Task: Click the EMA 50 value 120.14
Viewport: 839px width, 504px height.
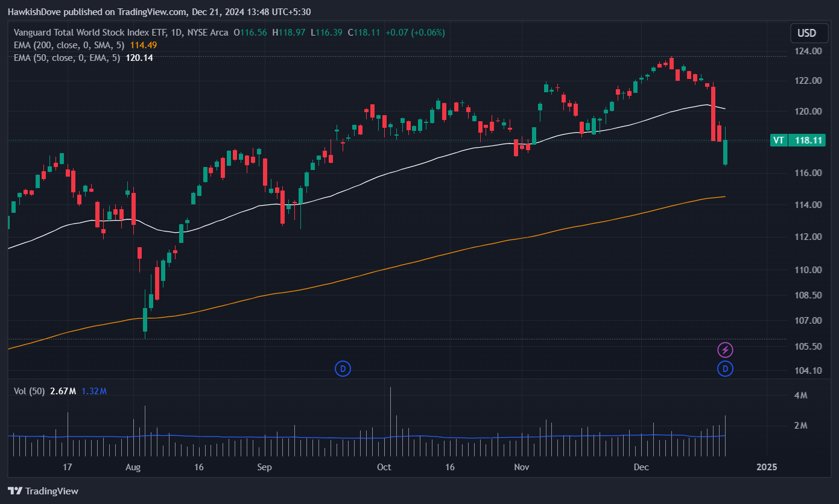Action: click(x=139, y=58)
